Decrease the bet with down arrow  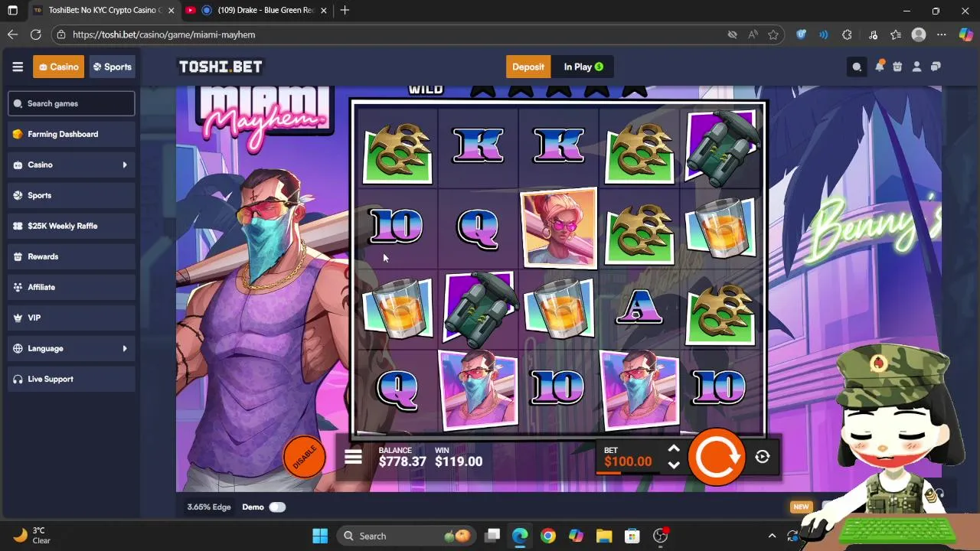(674, 465)
